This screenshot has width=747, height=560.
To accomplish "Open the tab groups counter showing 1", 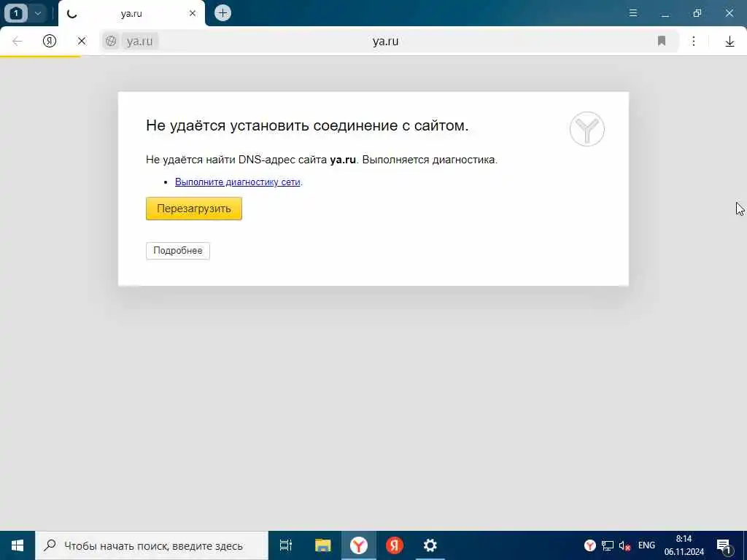I will [16, 13].
